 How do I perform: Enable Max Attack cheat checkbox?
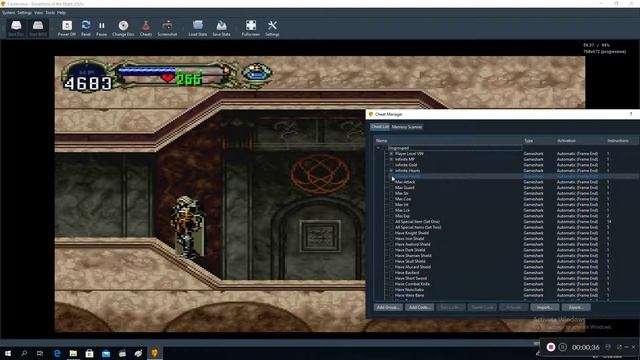pos(391,182)
